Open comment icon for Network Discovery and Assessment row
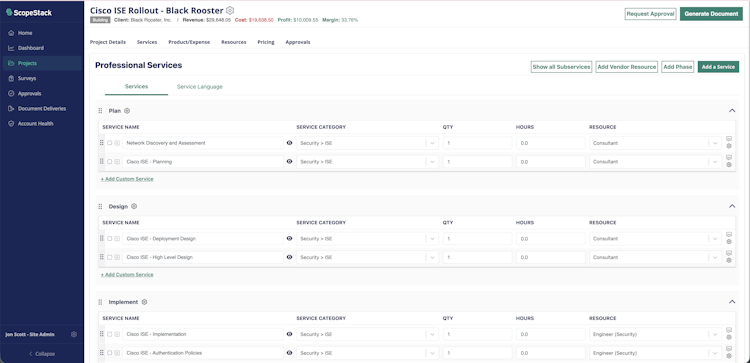 click(x=729, y=139)
